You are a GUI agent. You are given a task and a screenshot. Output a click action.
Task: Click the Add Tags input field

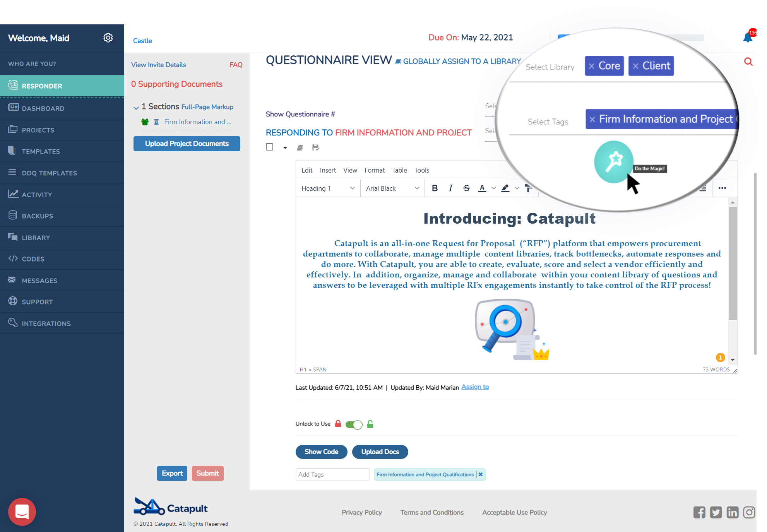[x=332, y=474]
